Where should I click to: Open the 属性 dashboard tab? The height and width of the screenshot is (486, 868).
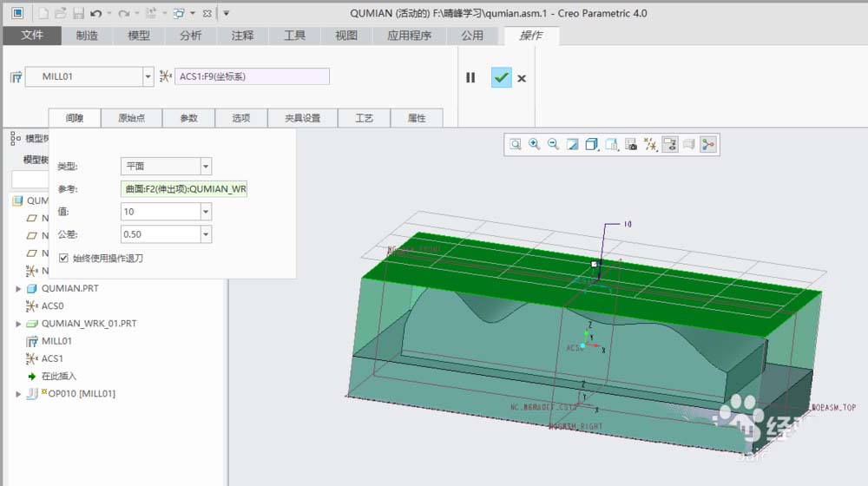(417, 118)
